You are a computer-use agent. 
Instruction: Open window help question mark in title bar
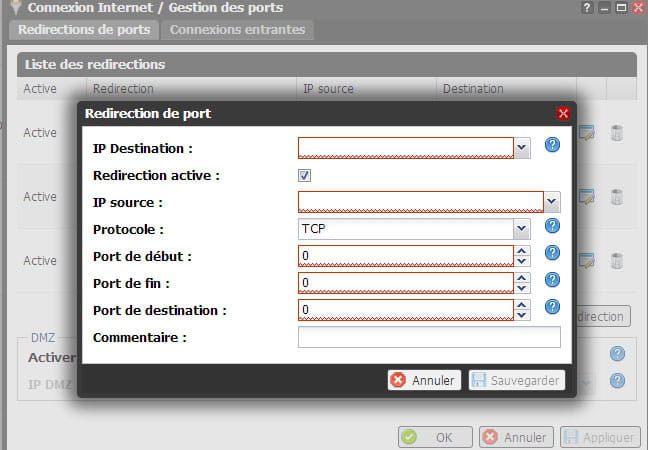pos(587,7)
